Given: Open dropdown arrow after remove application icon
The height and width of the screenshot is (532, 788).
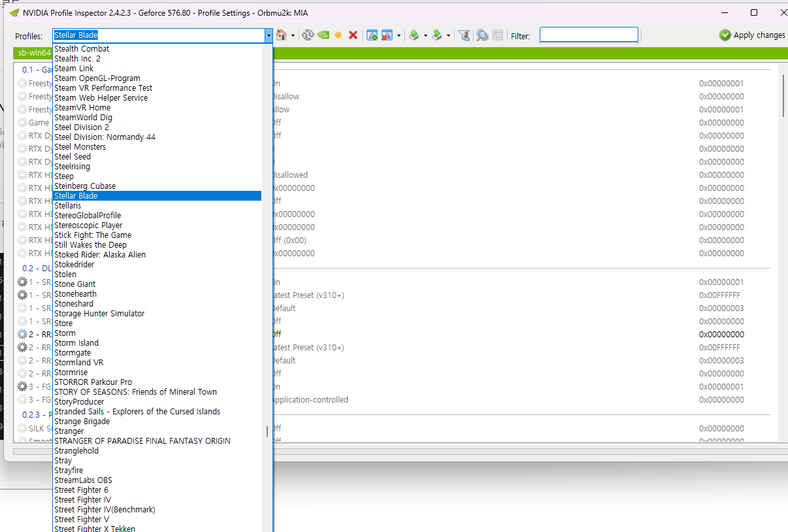Looking at the screenshot, I should (399, 35).
